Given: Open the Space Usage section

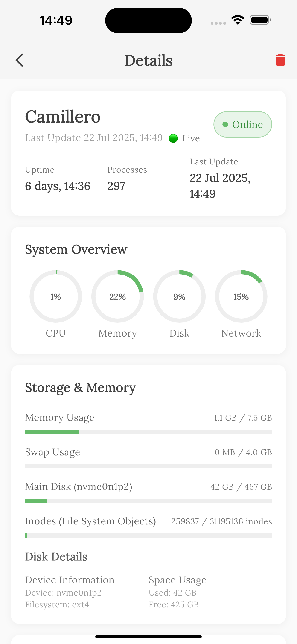Looking at the screenshot, I should click(x=178, y=580).
